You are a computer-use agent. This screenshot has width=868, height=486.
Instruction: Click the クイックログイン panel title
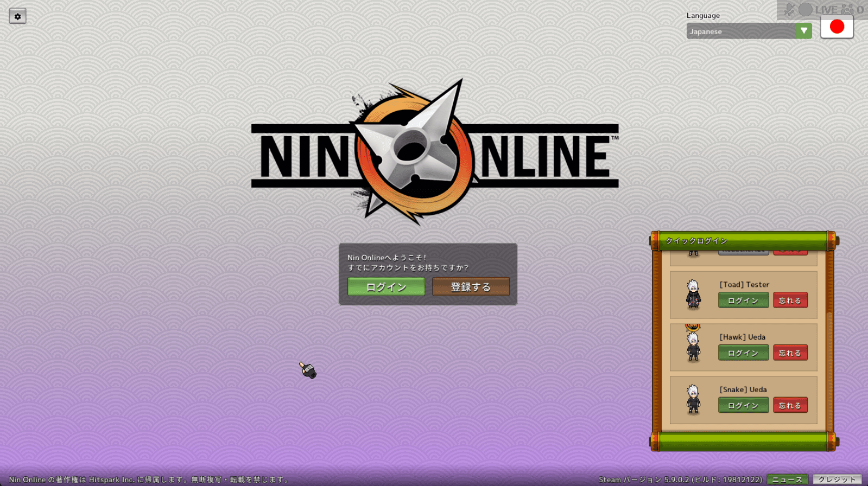(696, 241)
